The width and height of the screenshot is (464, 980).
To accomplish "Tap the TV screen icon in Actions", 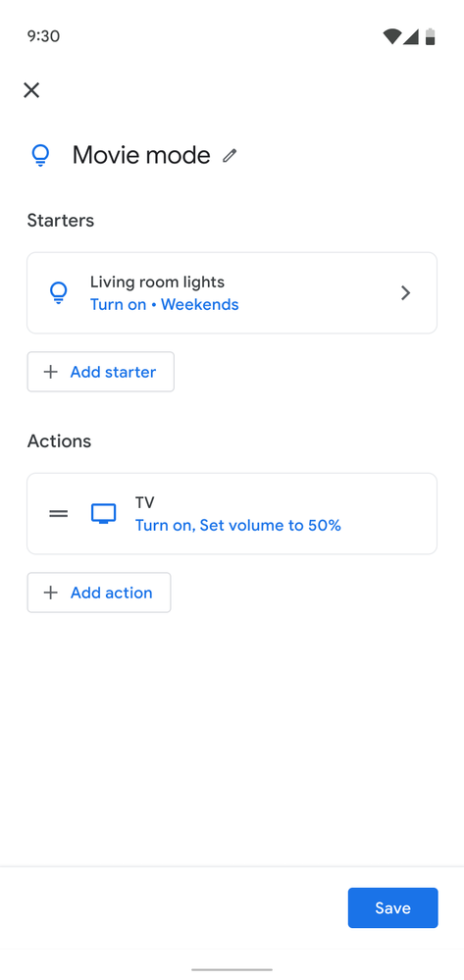I will pyautogui.click(x=104, y=514).
